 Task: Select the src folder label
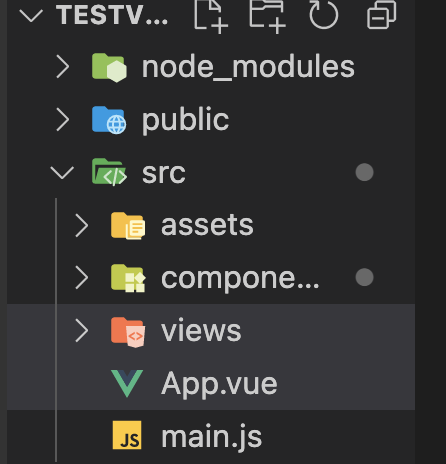(x=164, y=173)
